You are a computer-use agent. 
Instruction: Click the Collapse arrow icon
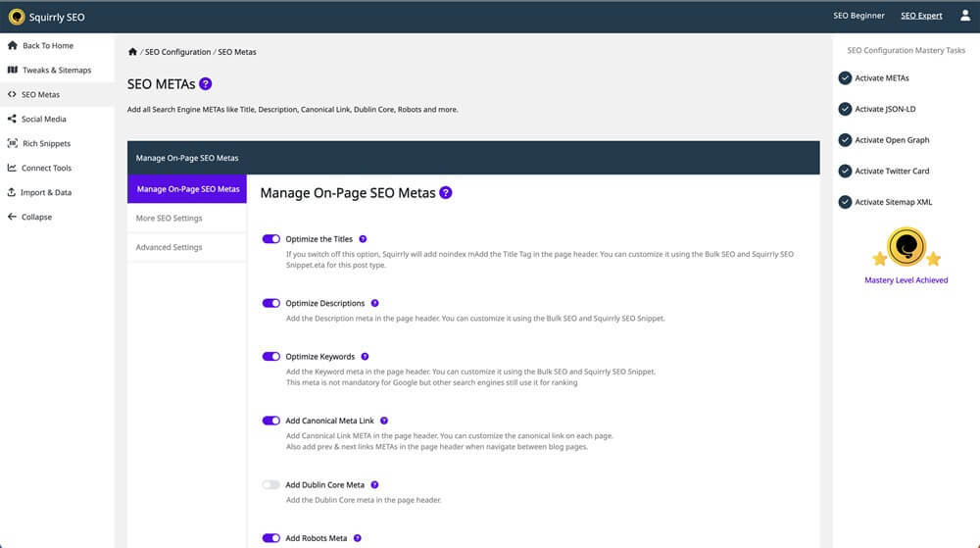(x=12, y=217)
